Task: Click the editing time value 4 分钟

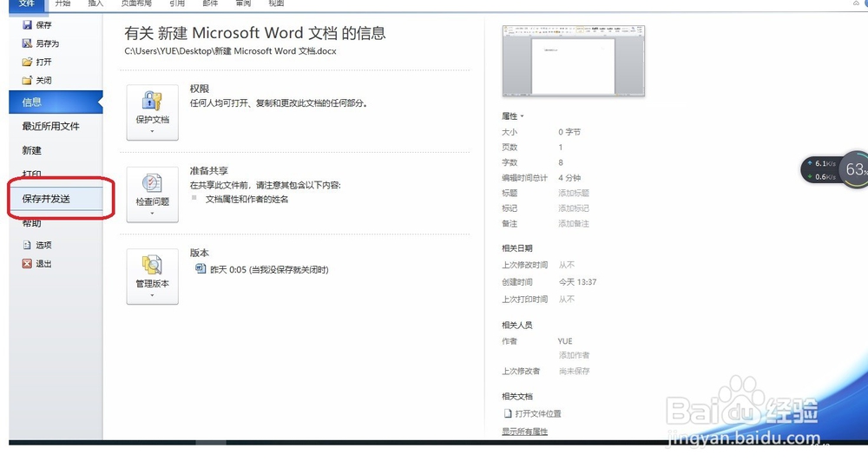Action: [x=569, y=178]
